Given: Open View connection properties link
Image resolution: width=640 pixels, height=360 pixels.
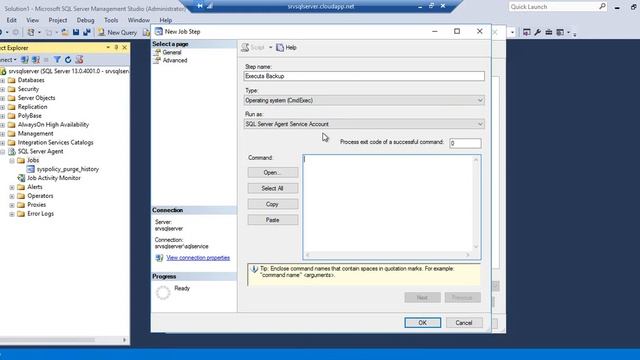Looking at the screenshot, I should [x=198, y=258].
